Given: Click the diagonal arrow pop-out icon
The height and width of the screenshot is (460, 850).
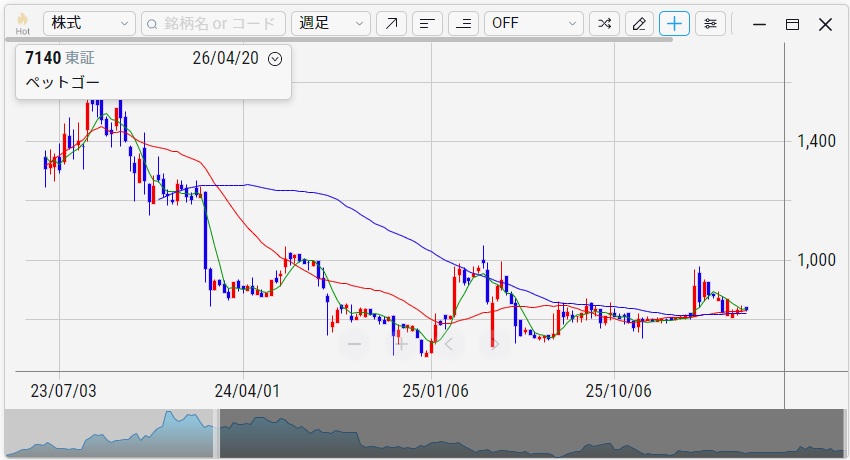Looking at the screenshot, I should (x=393, y=24).
